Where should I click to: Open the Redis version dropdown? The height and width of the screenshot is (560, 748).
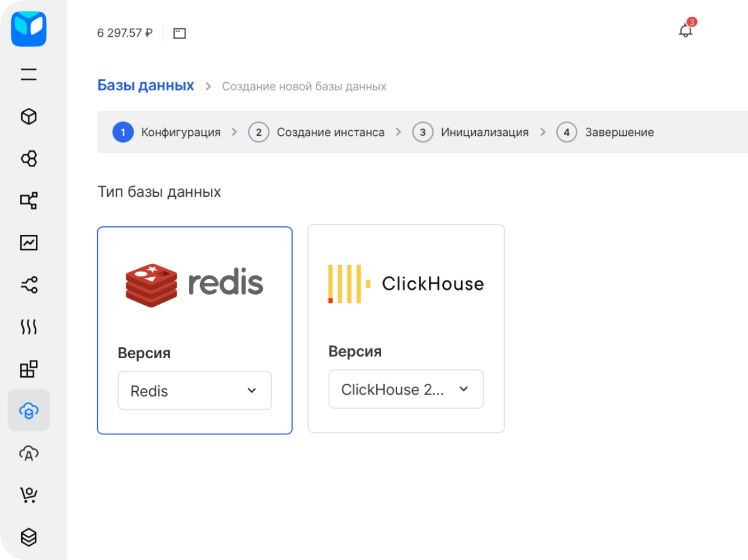(x=195, y=391)
